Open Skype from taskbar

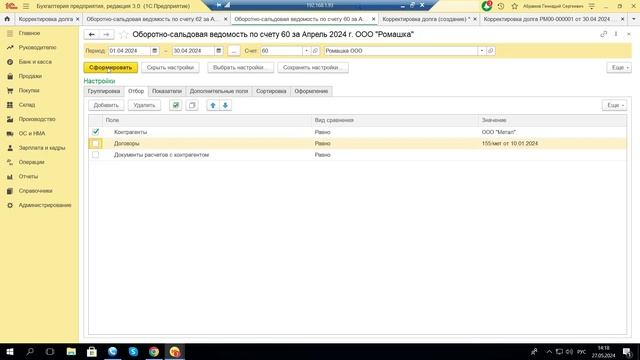[x=133, y=351]
